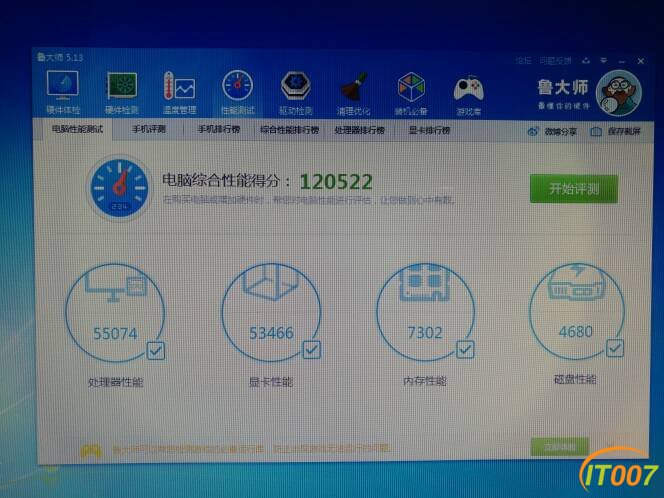This screenshot has width=664, height=498.
Task: Click the 处理器性能 label
Action: pyautogui.click(x=116, y=382)
